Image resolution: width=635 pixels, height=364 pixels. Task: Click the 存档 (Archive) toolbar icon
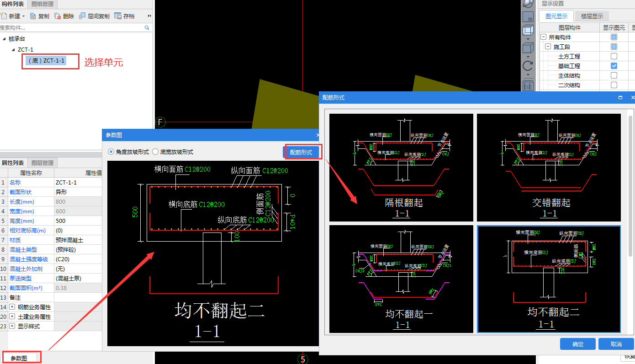coord(117,16)
